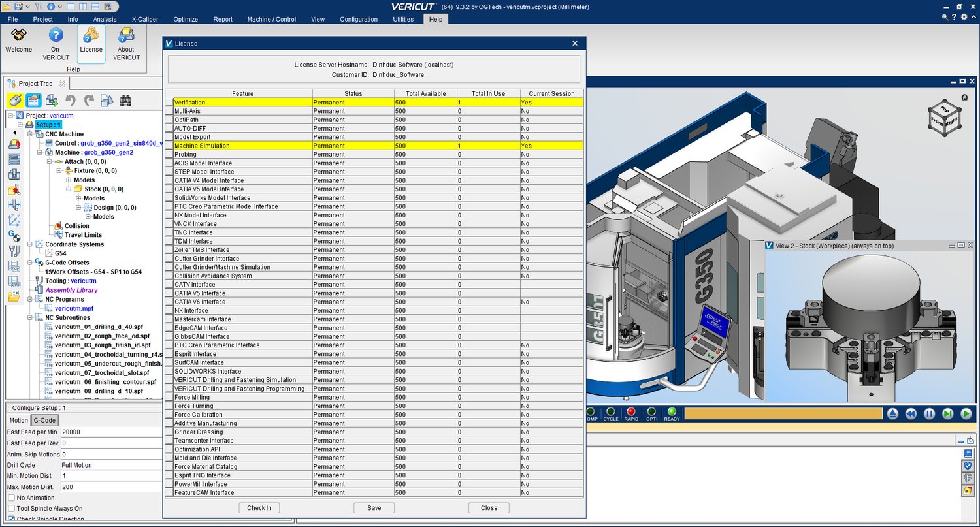Screen dimensions: 980x527
Task: Open the log file icon in logger panel
Action: (x=968, y=453)
